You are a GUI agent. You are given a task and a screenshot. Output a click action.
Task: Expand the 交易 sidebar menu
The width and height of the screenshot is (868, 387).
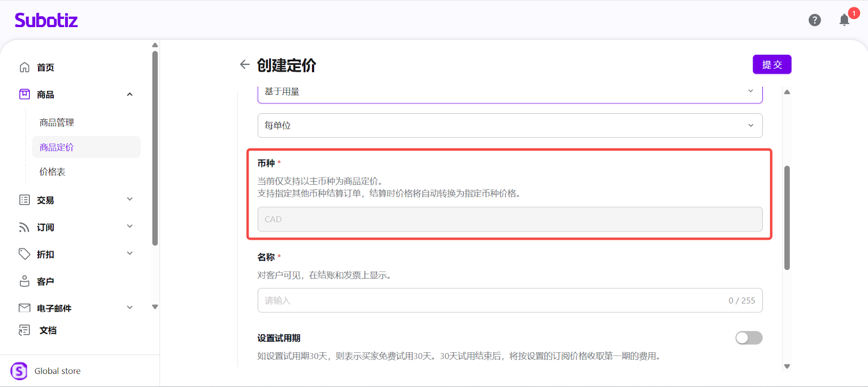(x=130, y=199)
